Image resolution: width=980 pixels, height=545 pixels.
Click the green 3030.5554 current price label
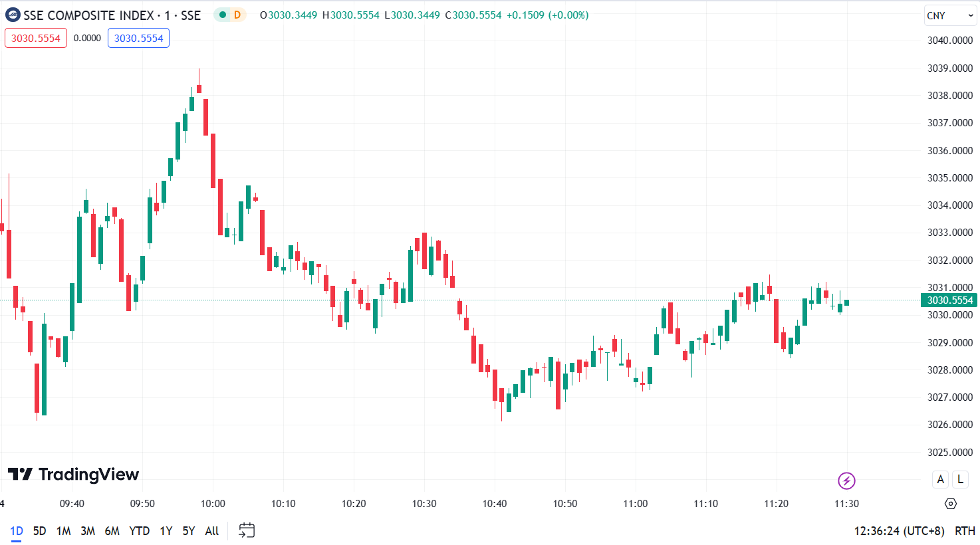(x=949, y=300)
